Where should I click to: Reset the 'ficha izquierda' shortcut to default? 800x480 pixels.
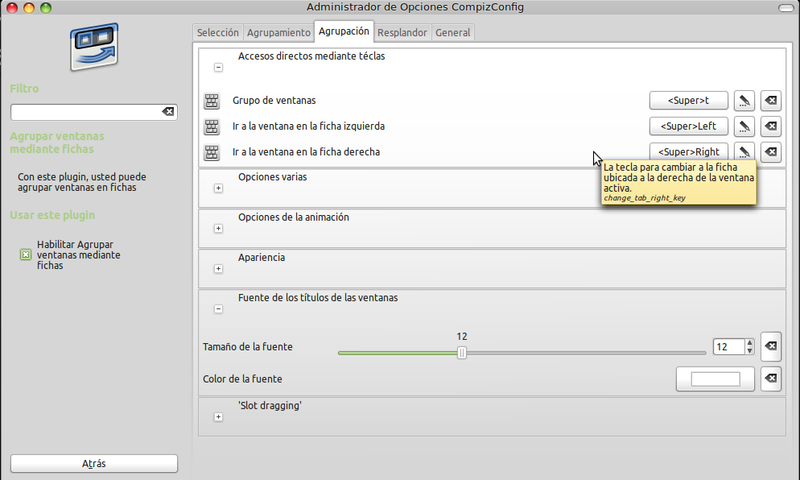(770, 127)
